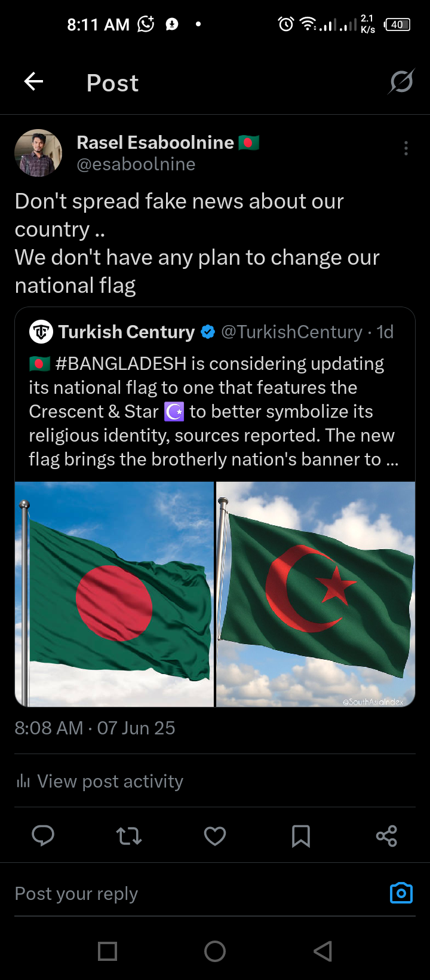
Task: Repost using the retweet arrows icon
Action: tap(129, 835)
